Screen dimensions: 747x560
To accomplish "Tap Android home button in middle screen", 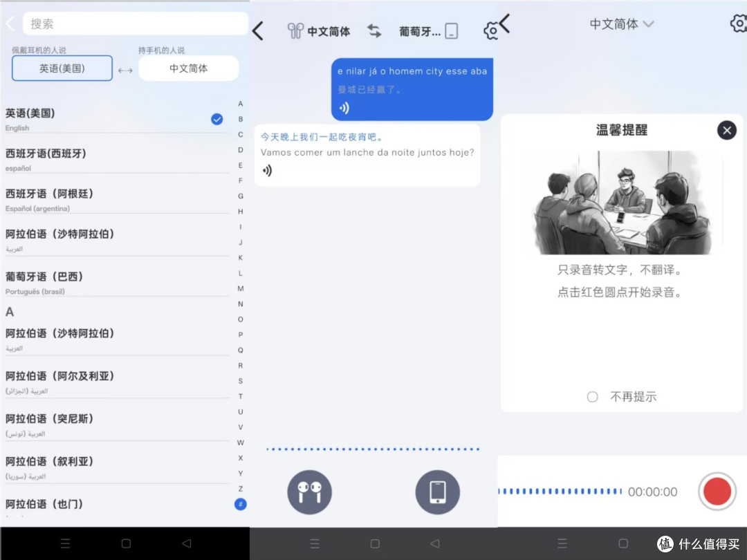I will (x=375, y=543).
